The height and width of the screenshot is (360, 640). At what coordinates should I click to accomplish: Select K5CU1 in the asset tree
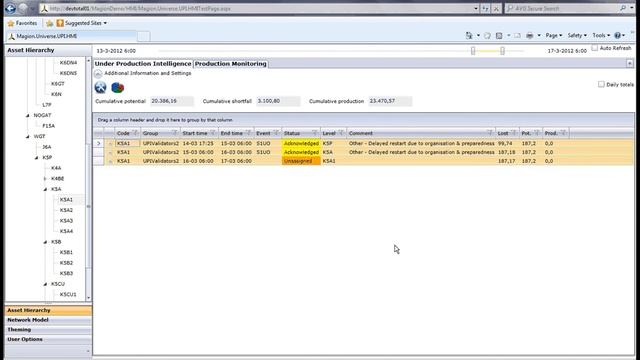(68, 295)
